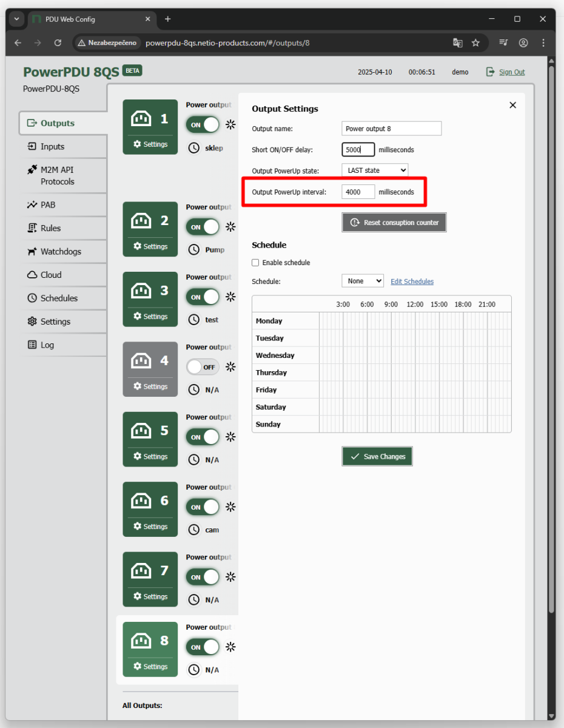This screenshot has width=564, height=728.
Task: Follow the Edit Schedules link
Action: point(412,281)
